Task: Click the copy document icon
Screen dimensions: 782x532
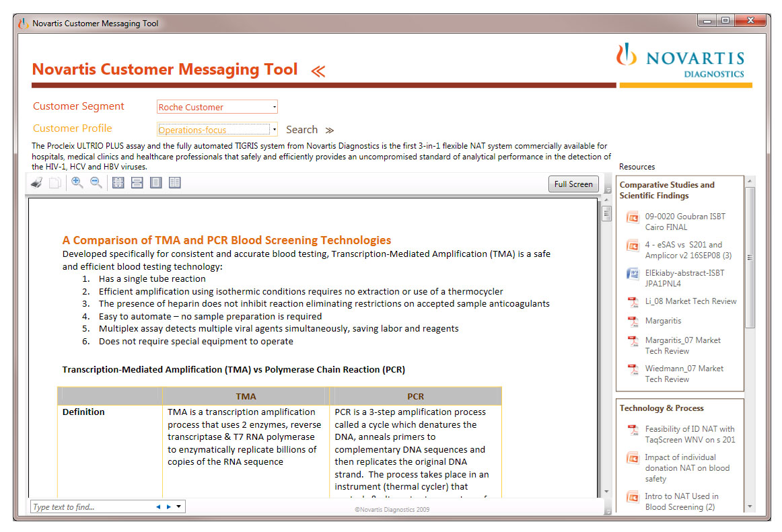Action: (x=55, y=183)
